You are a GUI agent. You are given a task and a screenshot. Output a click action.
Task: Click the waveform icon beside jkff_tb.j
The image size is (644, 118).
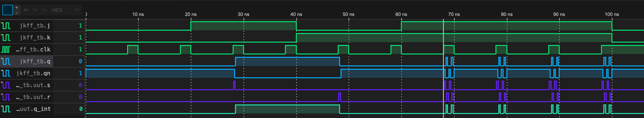tap(6, 25)
